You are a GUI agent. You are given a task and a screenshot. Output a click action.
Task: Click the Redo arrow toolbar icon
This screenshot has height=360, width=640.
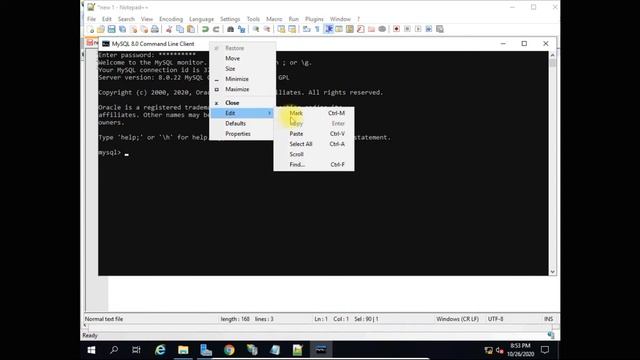pos(216,29)
